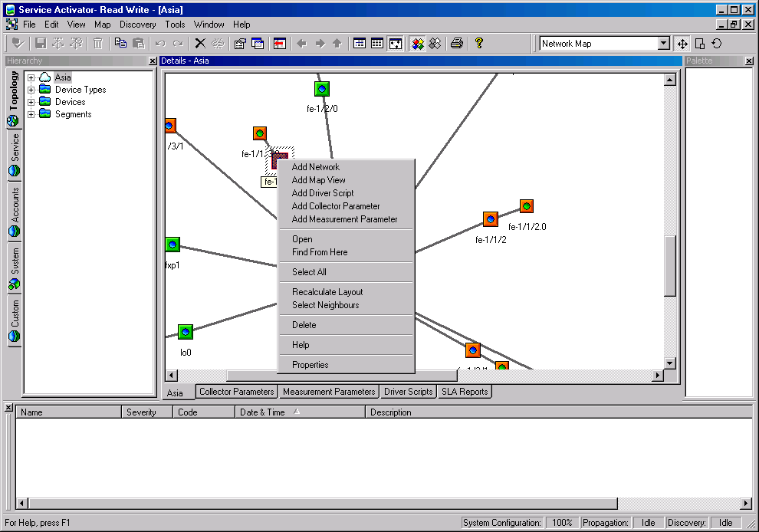The height and width of the screenshot is (532, 759).
Task: Toggle the map view toolbar button
Action: tap(396, 44)
